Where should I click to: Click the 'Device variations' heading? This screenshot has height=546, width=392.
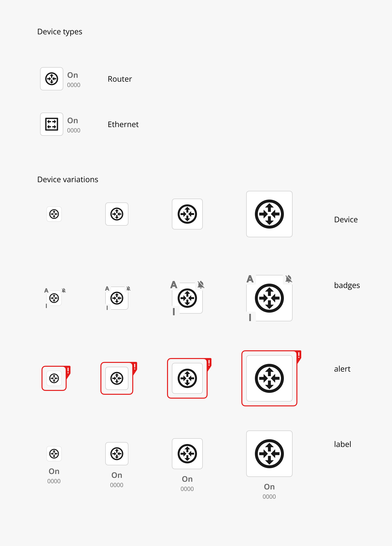[x=68, y=180]
